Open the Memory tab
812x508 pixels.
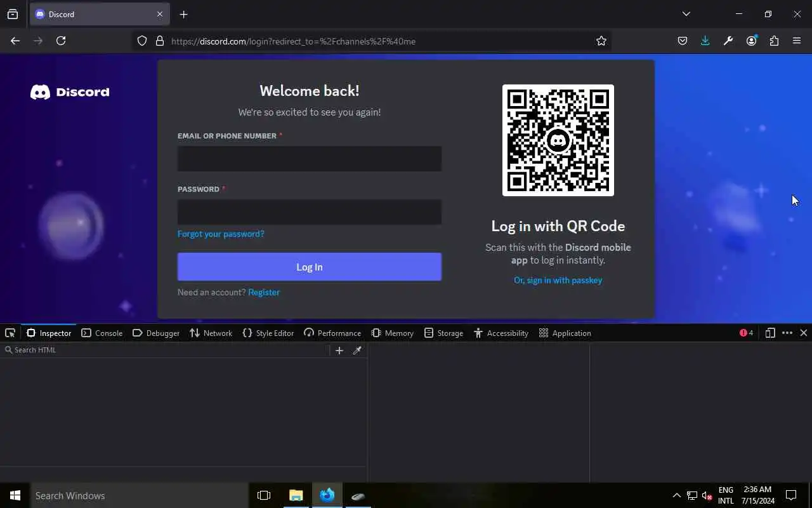click(393, 333)
